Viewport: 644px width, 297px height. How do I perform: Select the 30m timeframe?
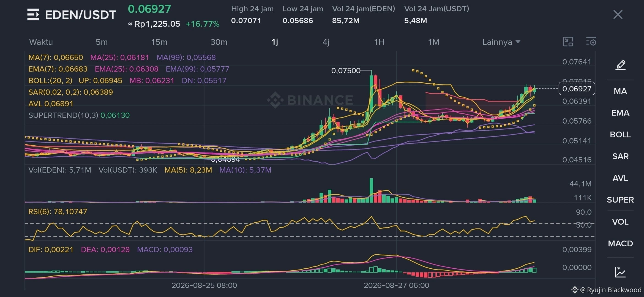pos(219,42)
